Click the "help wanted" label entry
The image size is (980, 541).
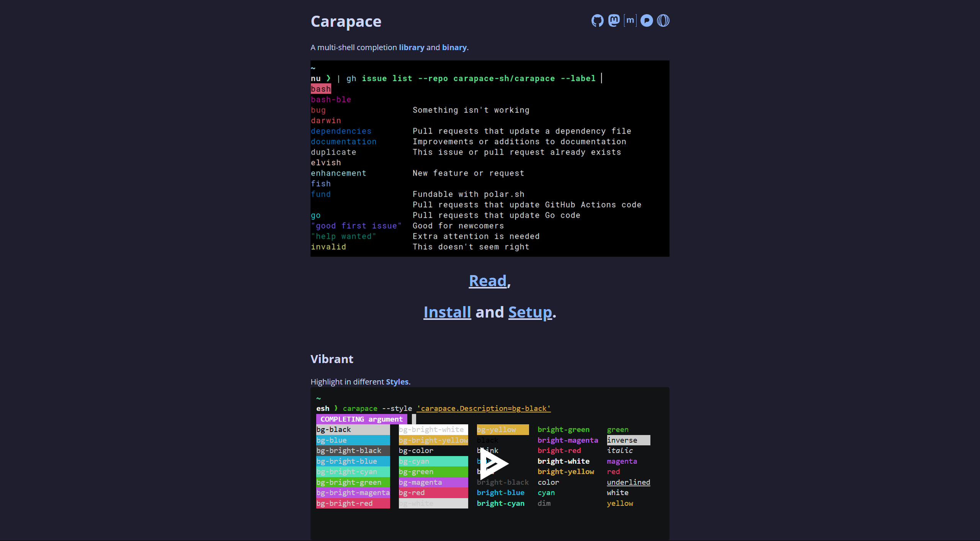pos(343,236)
